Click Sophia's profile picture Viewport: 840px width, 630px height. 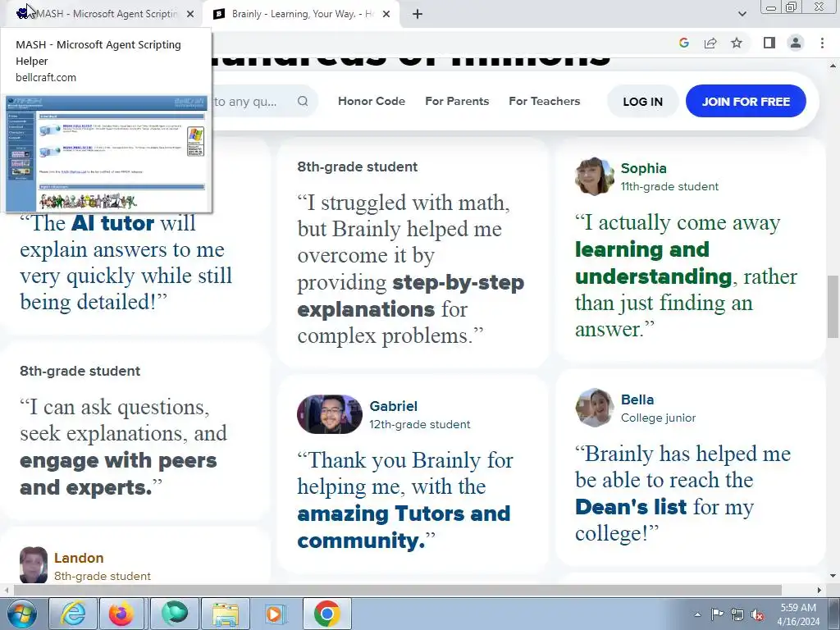click(594, 176)
